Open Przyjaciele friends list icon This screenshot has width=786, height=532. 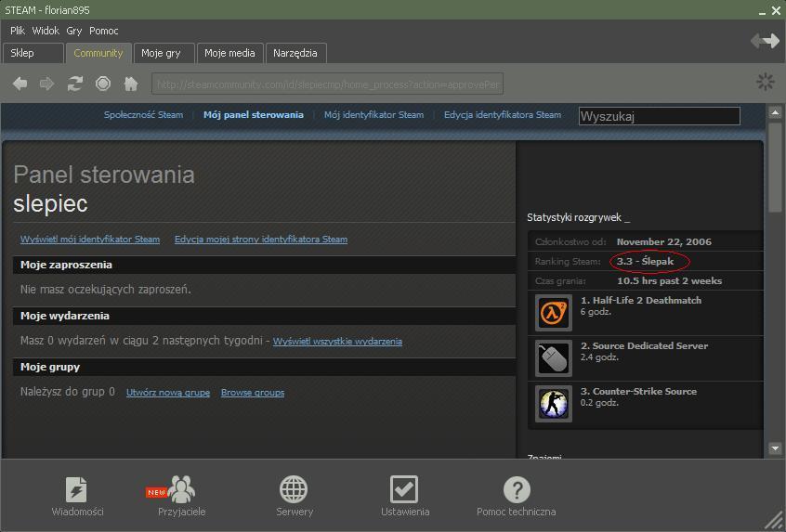click(x=182, y=489)
